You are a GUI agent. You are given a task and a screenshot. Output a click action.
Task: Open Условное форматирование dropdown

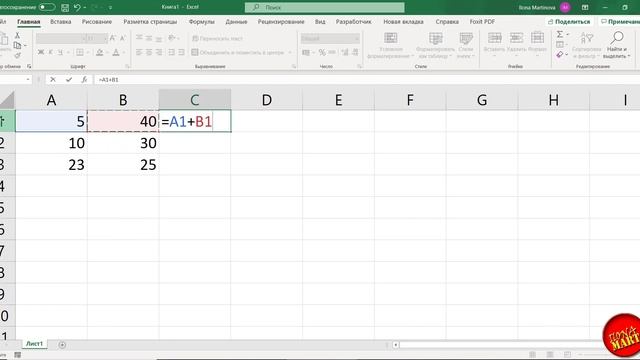pyautogui.click(x=391, y=45)
